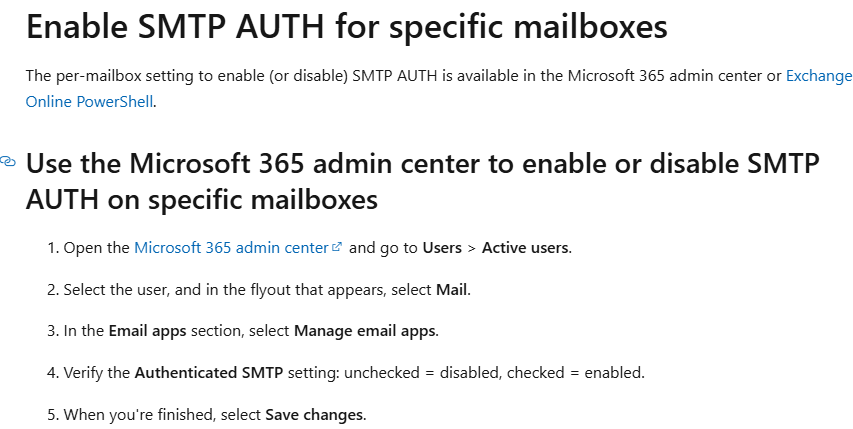
Task: Select the Use the Microsoft 365 admin center subheading
Action: pos(422,181)
